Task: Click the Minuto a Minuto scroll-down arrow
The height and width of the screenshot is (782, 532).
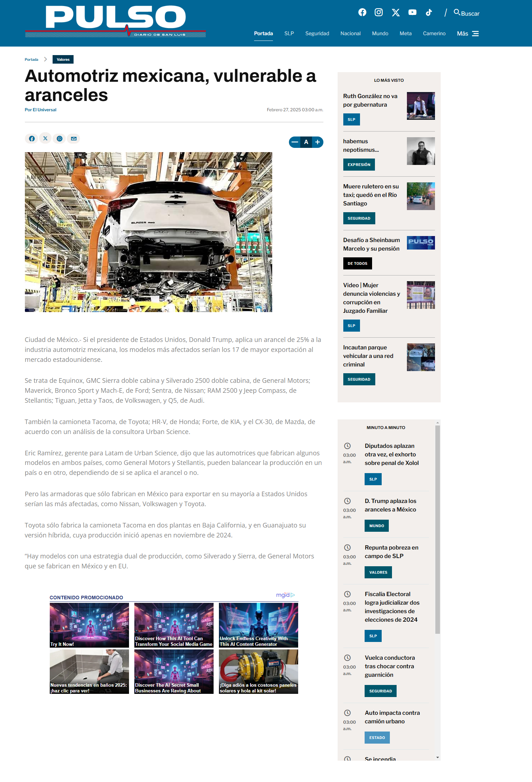Action: tap(437, 757)
